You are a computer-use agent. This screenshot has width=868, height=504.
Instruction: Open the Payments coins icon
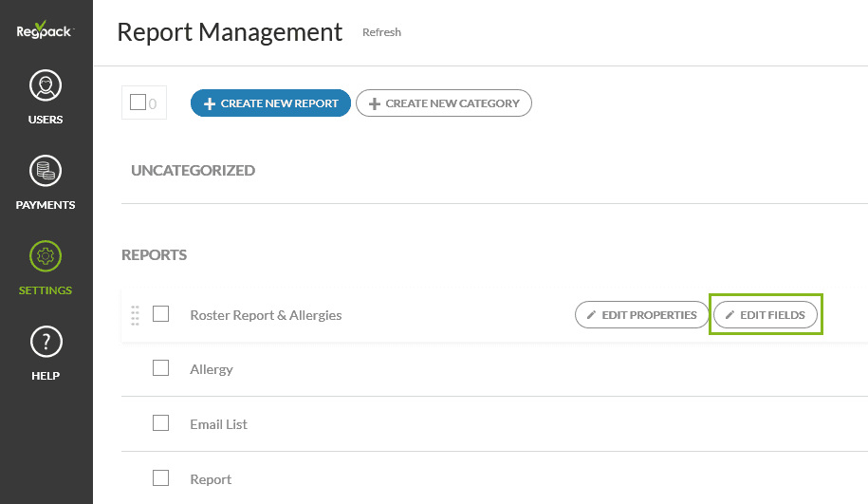click(x=46, y=172)
